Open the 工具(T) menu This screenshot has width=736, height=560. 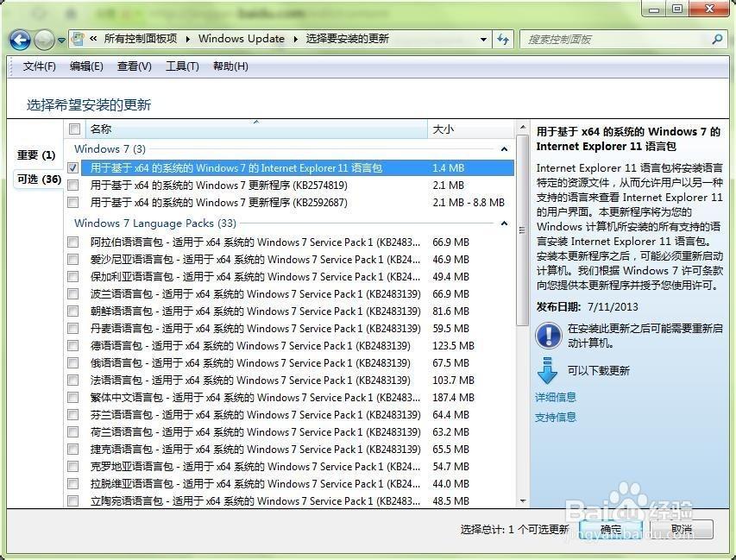point(182,66)
